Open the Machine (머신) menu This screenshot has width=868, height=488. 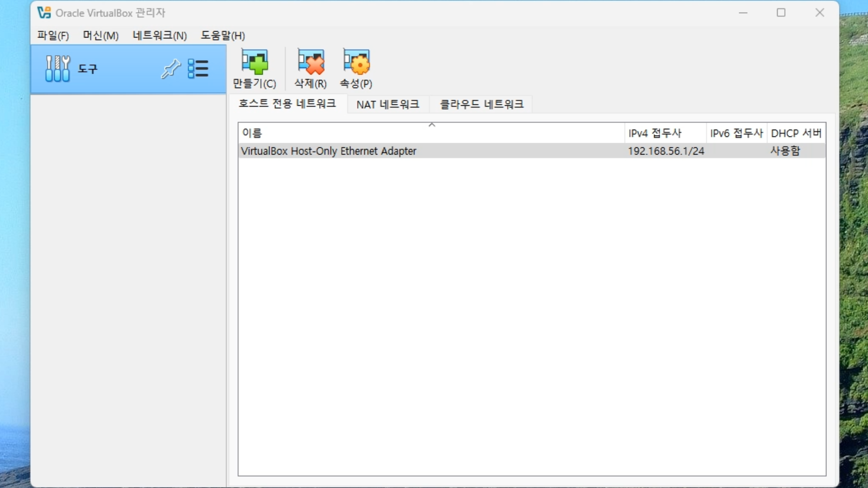[x=100, y=36]
